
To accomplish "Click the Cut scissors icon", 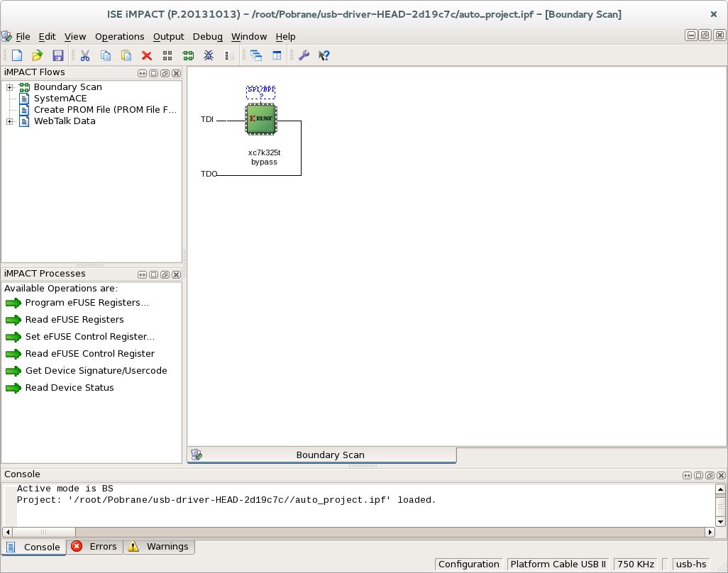I will 85,56.
